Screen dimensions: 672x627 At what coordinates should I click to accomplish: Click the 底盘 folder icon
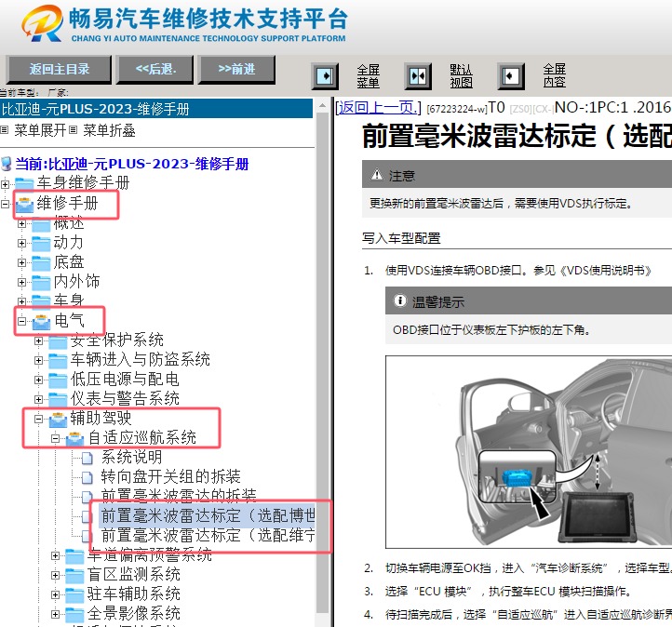pos(41,263)
